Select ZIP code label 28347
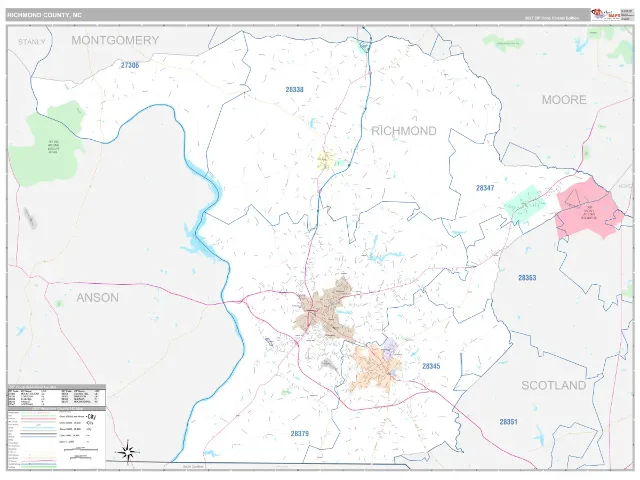640x480 pixels. click(485, 188)
